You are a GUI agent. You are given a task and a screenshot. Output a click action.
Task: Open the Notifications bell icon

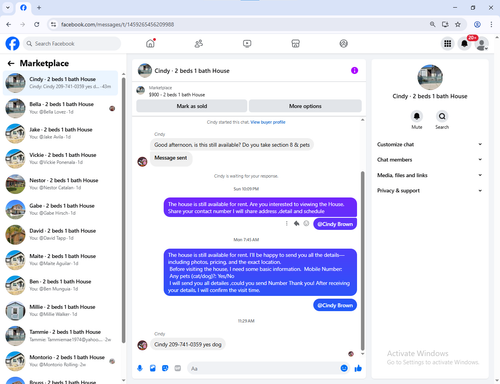click(464, 43)
